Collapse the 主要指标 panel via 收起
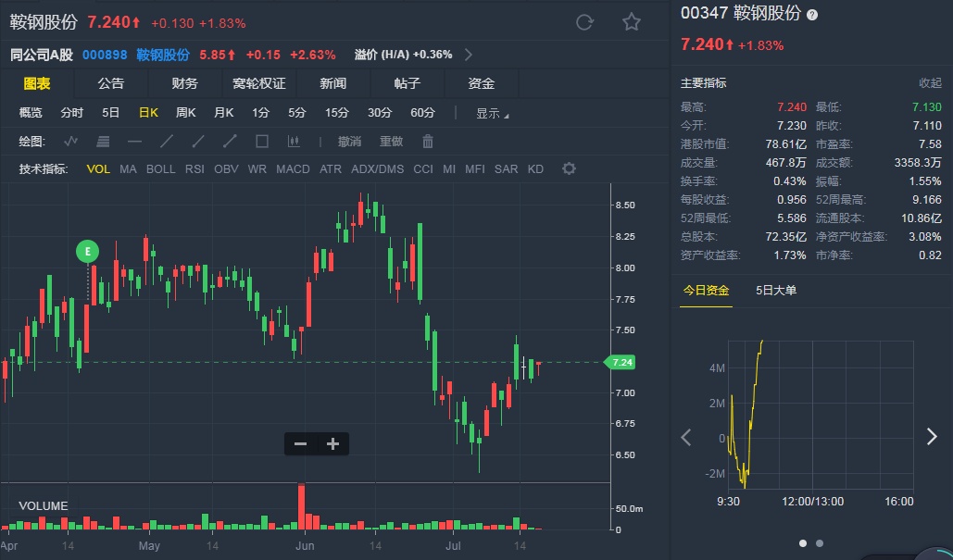This screenshot has width=953, height=560. click(x=930, y=83)
